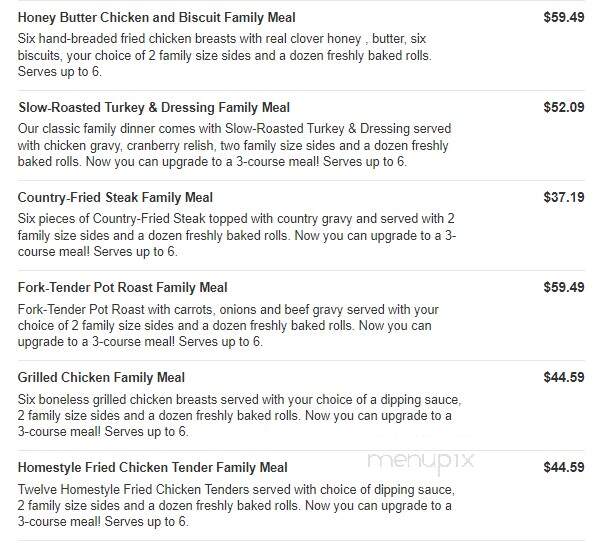
Task: Select Homestyle Fried Chicken Tender Family Meal
Action: (153, 468)
